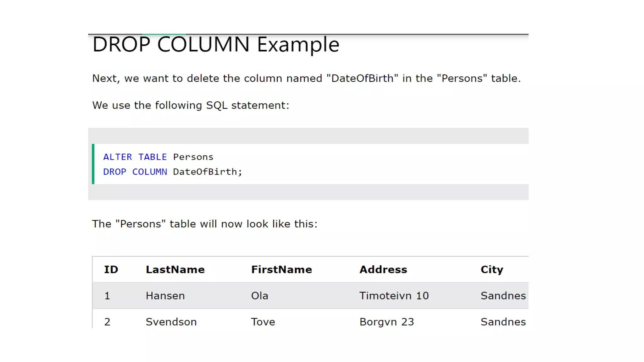The image size is (644, 362).
Task: Click the 'Sandnes' city cell in Hansen row
Action: tap(503, 296)
